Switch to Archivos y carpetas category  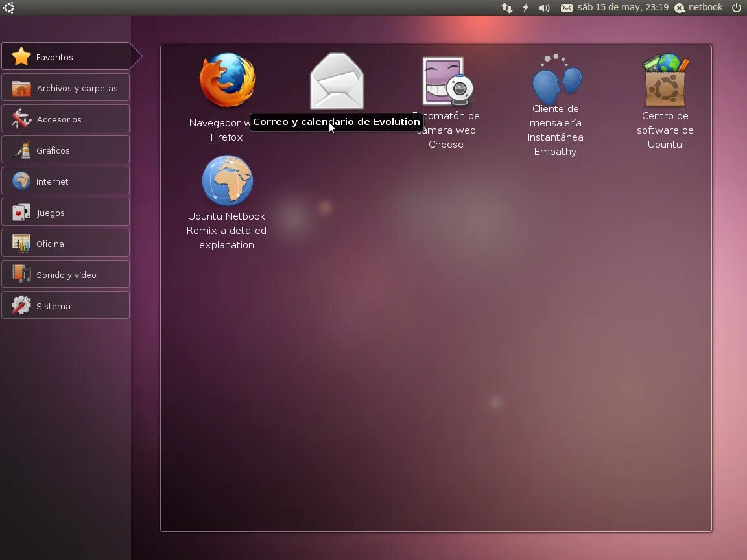65,87
